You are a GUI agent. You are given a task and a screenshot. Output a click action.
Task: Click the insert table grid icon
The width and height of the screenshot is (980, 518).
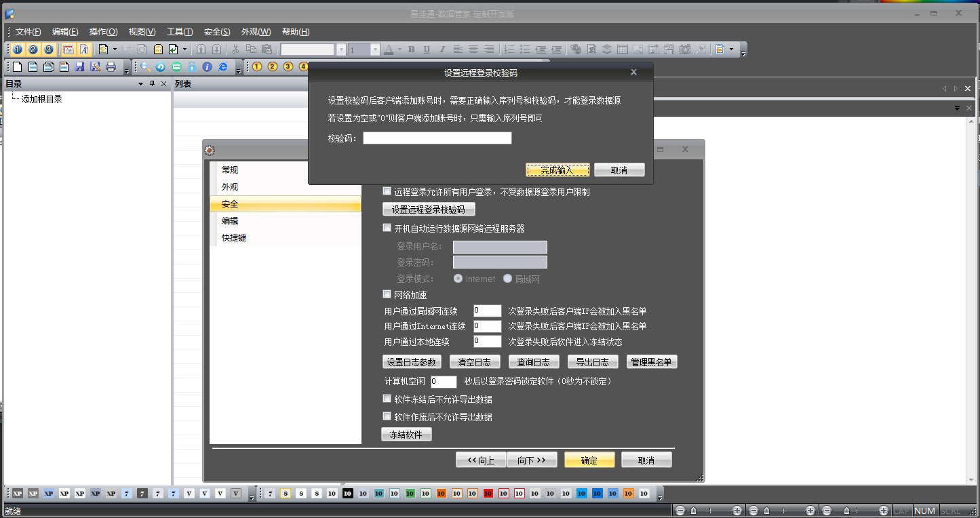[x=623, y=49]
